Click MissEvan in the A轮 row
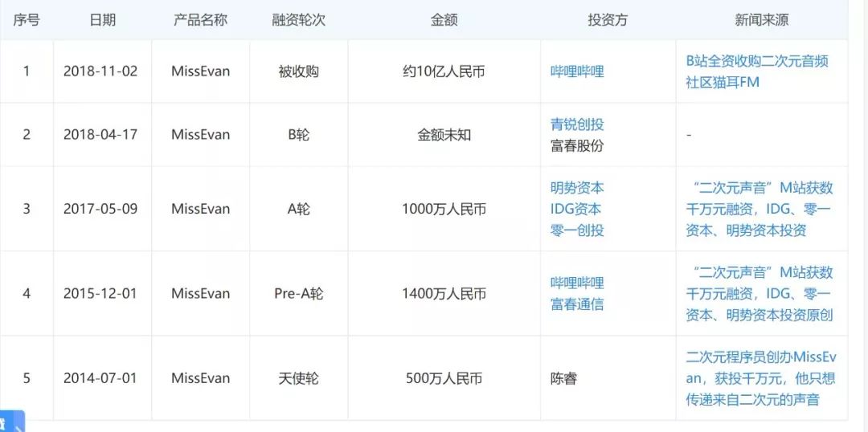Viewport: 868px width, 432px height. (200, 209)
